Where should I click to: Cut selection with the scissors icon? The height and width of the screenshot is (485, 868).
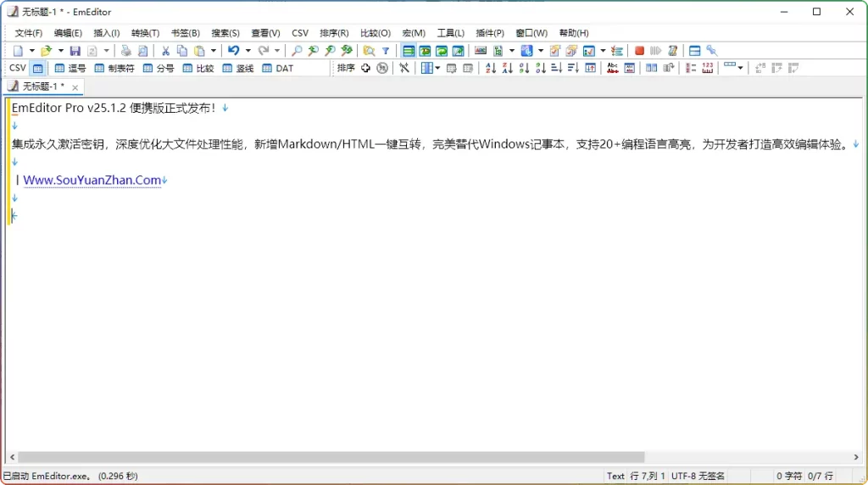click(x=165, y=51)
